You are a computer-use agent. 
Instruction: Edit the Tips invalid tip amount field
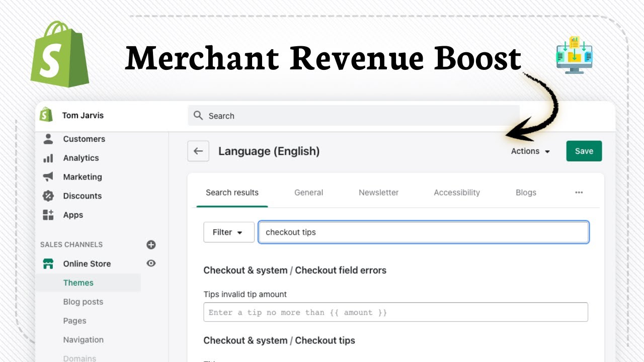click(396, 312)
